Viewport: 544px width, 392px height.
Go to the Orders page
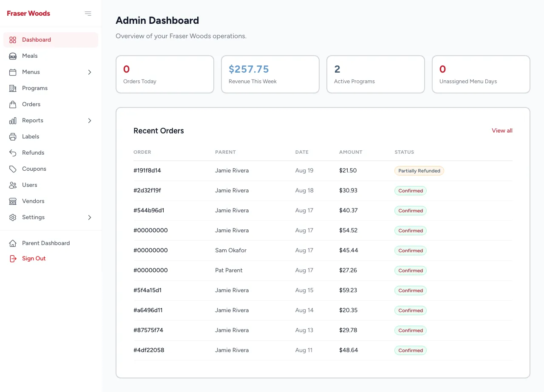[x=51, y=104]
